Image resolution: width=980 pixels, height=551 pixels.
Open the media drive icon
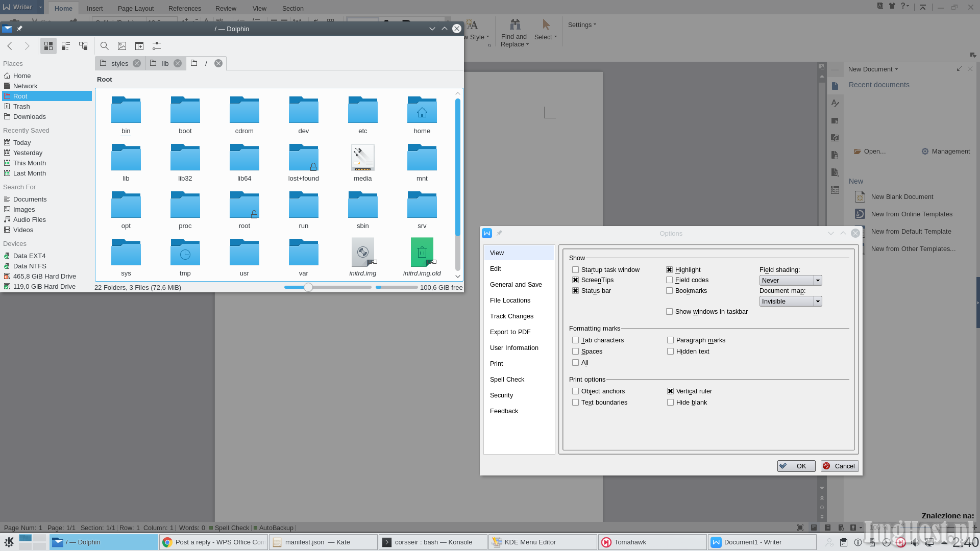(363, 157)
